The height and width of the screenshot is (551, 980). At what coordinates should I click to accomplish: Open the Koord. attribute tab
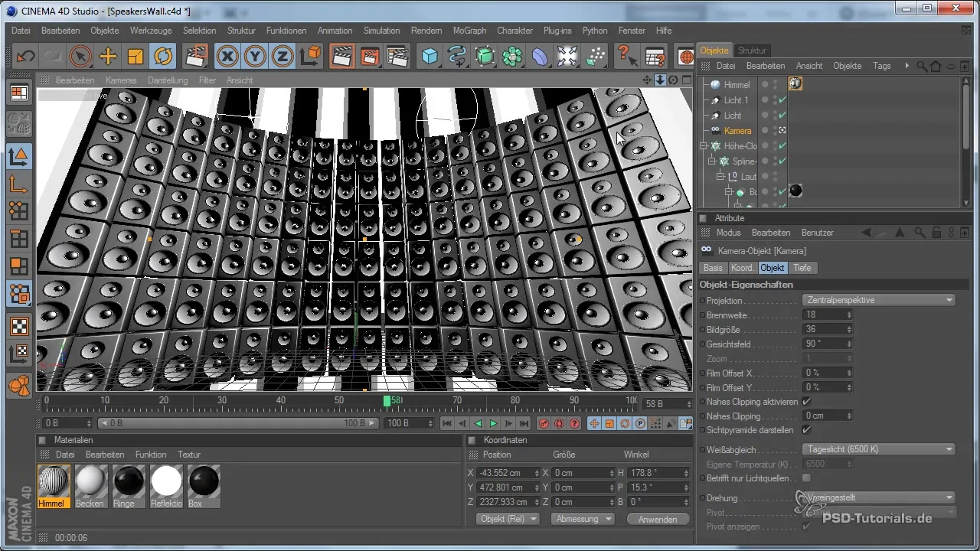click(742, 268)
